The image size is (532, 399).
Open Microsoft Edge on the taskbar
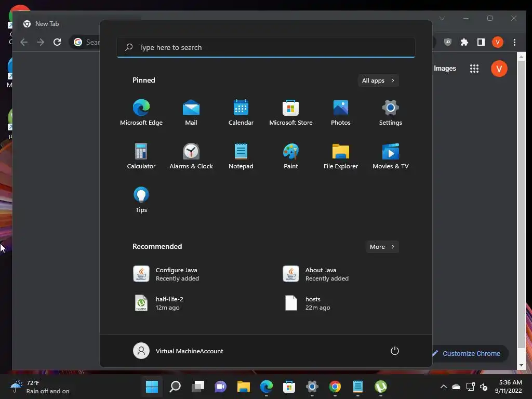point(267,387)
